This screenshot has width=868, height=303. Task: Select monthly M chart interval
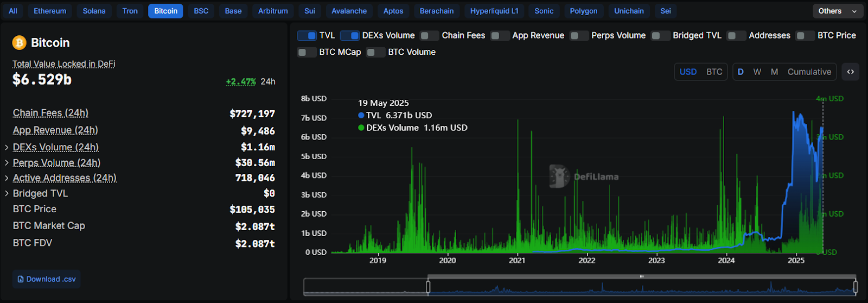774,72
